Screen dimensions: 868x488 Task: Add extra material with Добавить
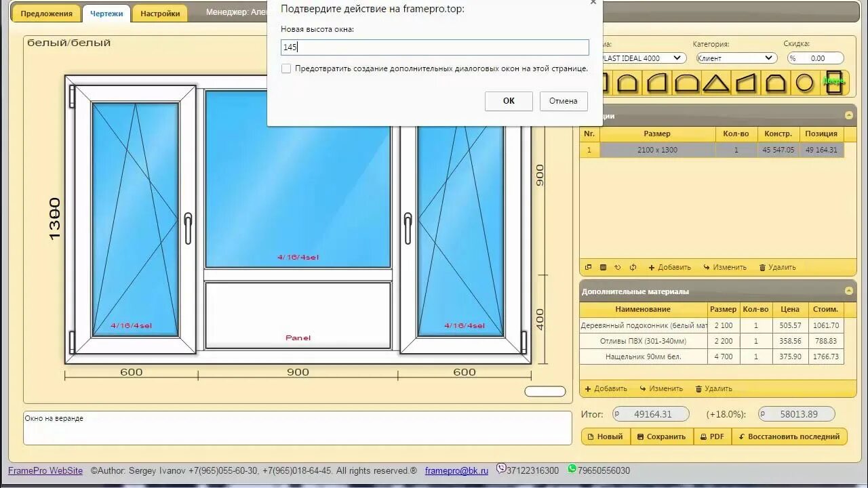coord(606,388)
